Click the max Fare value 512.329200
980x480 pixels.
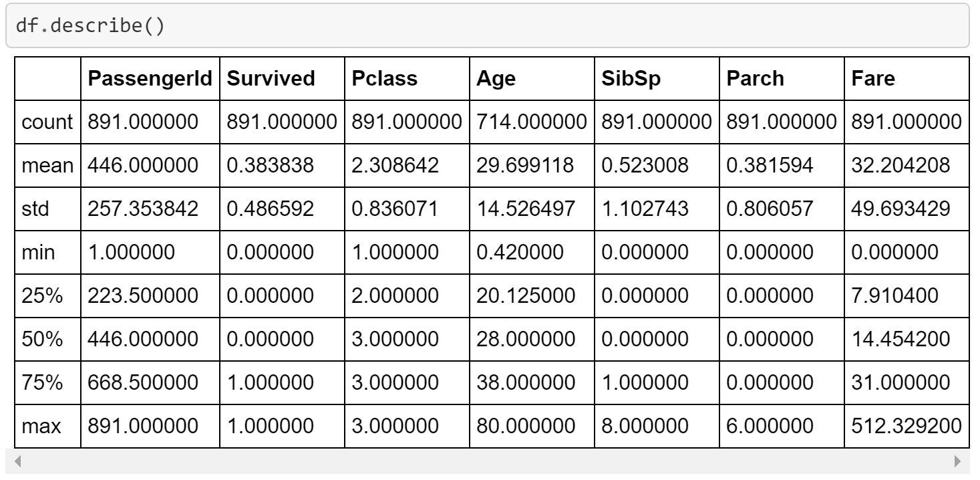click(907, 426)
